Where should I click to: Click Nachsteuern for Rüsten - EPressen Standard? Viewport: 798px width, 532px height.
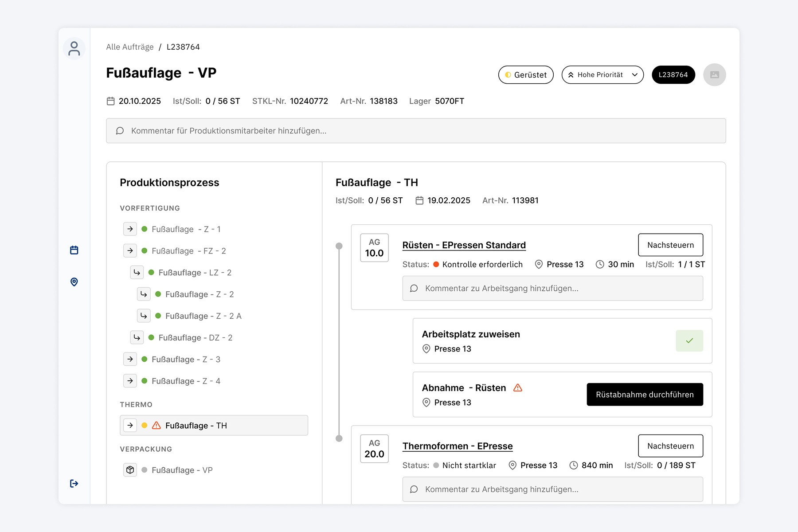point(671,245)
